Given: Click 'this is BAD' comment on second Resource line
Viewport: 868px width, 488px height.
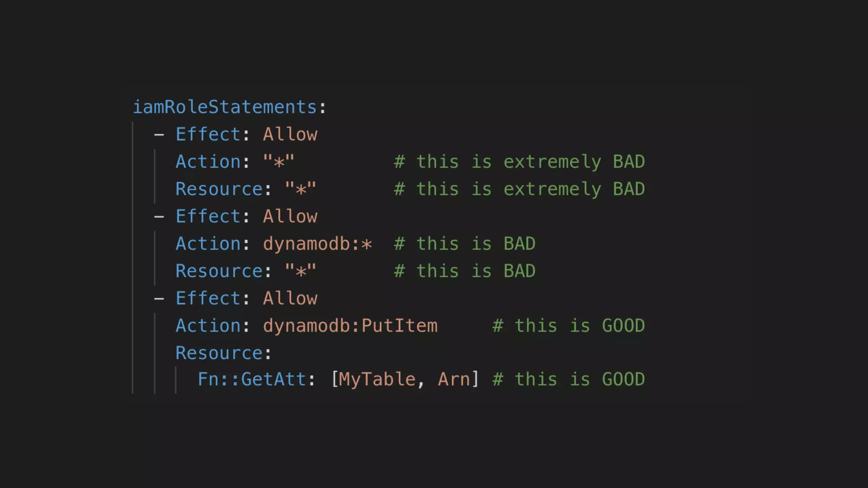Looking at the screenshot, I should pyautogui.click(x=465, y=271).
